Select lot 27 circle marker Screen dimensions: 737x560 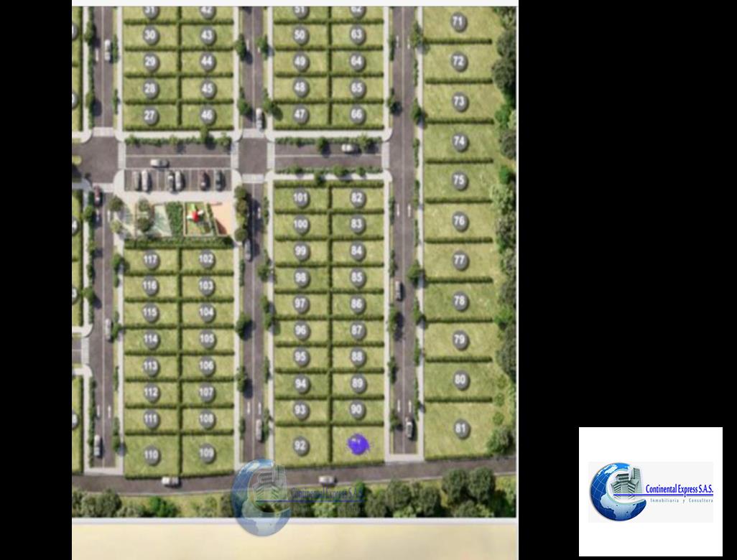[x=150, y=115]
